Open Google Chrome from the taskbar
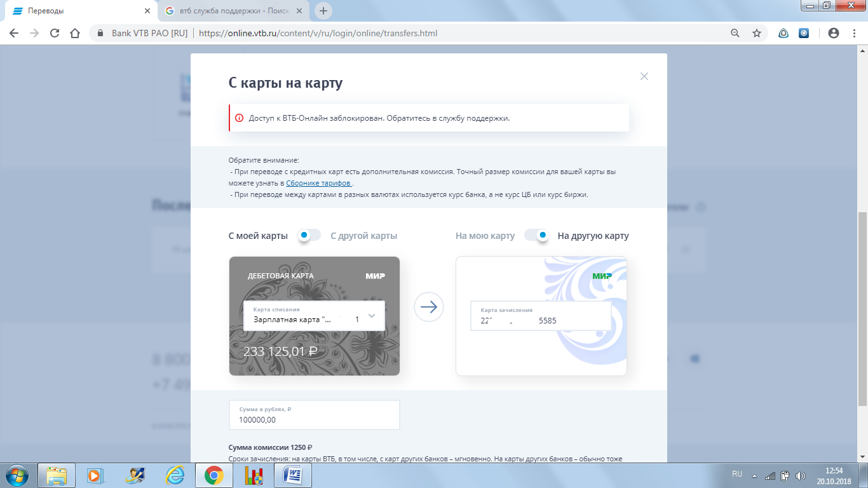Image resolution: width=868 pixels, height=488 pixels. [214, 475]
